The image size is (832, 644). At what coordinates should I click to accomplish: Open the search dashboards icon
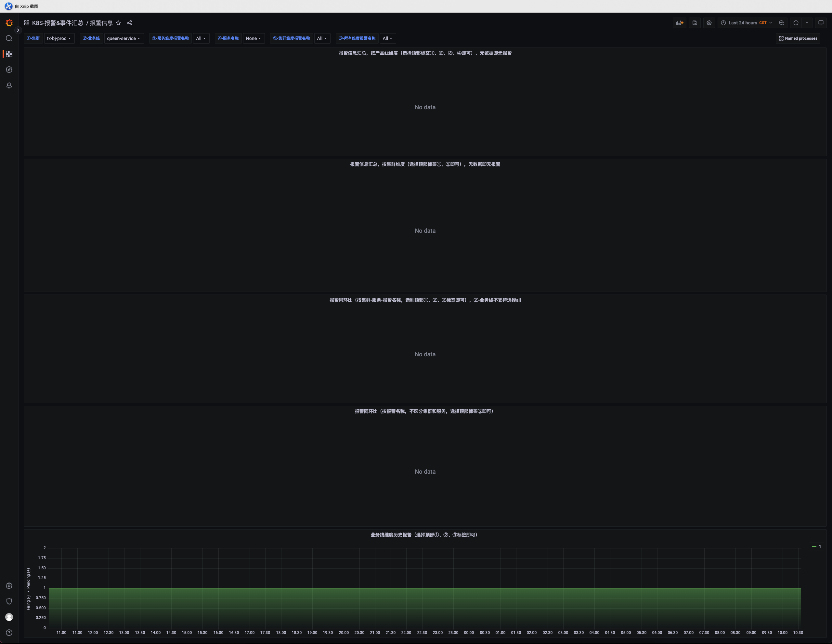[9, 38]
